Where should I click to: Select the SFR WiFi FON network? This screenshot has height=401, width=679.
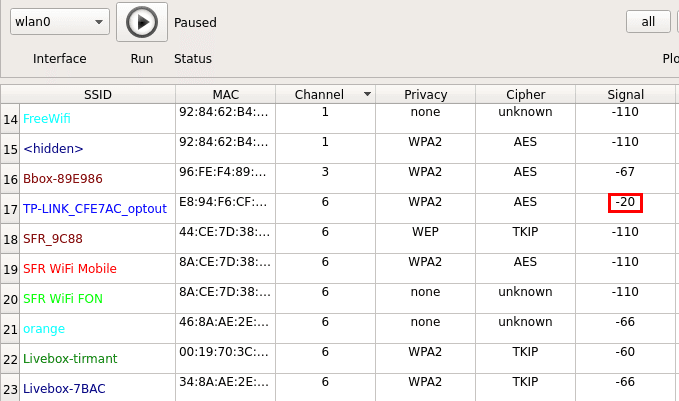(63, 298)
